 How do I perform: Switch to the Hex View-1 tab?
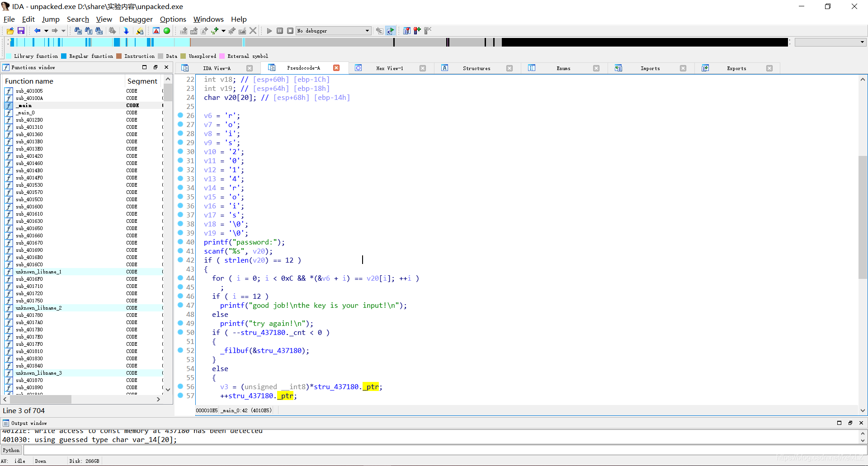[x=390, y=68]
